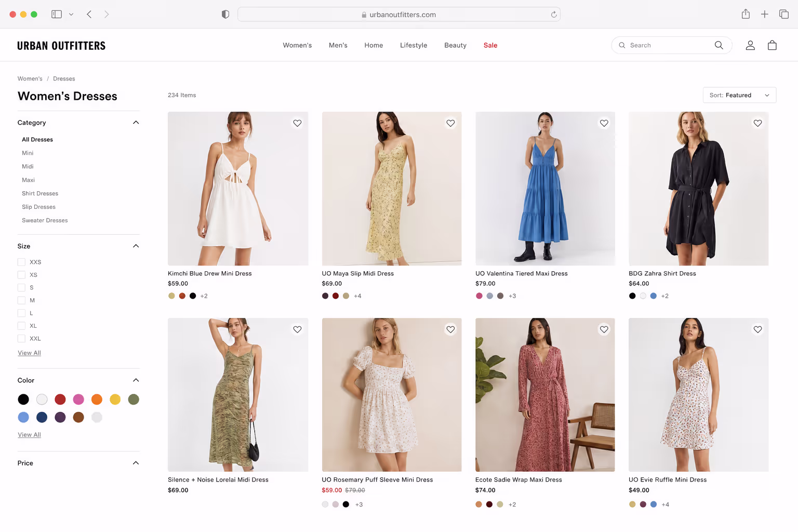Favorite the Ecote Sadie Wrap Maxi Dress
The width and height of the screenshot is (798, 532).
tap(604, 329)
